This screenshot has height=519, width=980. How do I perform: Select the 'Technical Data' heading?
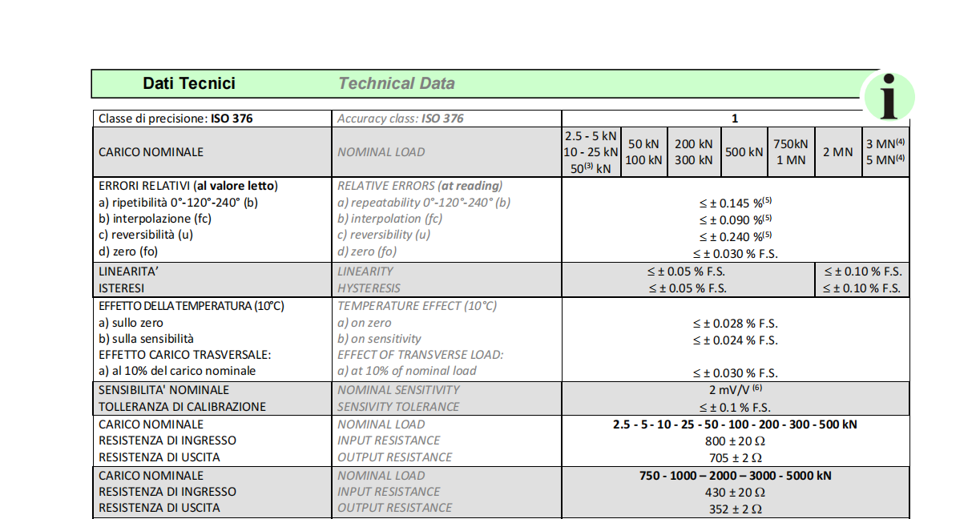point(396,83)
